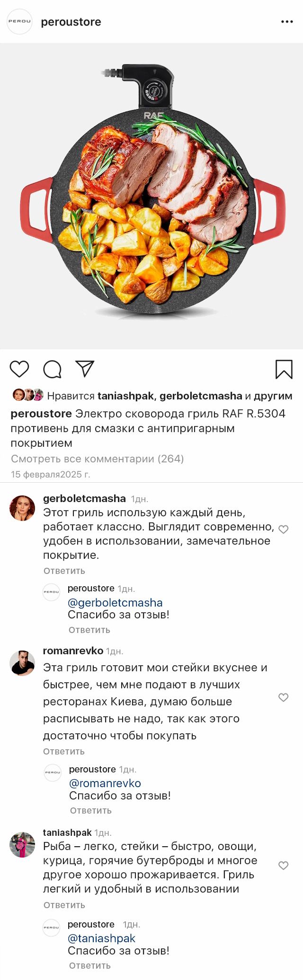Reply to gerboletcmasha's comment

[x=64, y=571]
